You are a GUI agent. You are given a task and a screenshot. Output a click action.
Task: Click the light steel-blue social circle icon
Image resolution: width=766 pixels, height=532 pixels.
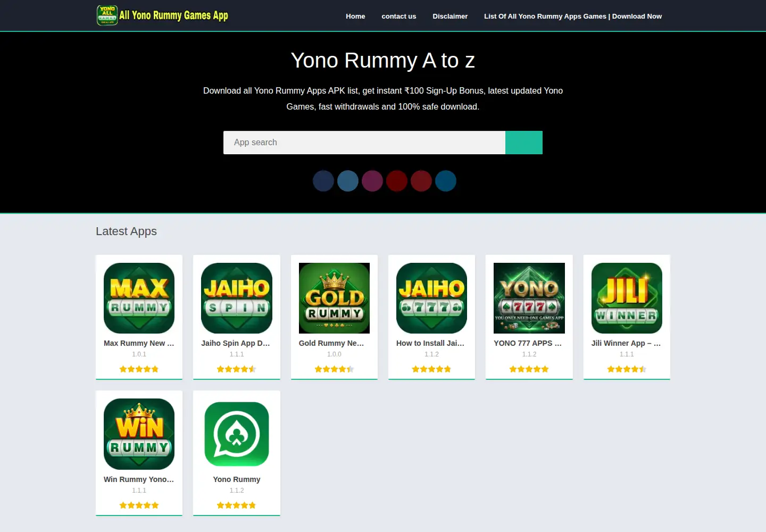point(348,181)
